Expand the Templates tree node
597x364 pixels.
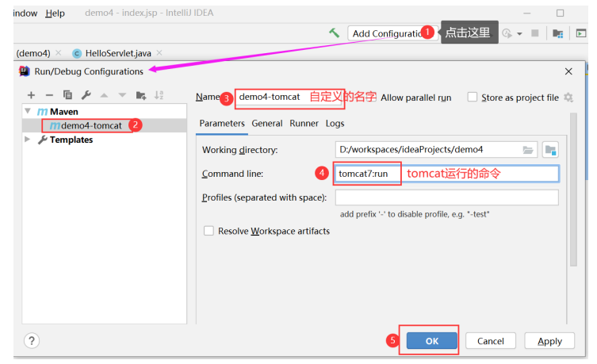[28, 140]
